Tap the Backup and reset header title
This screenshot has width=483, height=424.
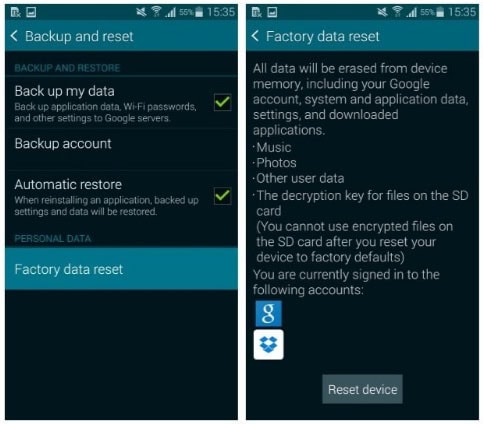(79, 36)
